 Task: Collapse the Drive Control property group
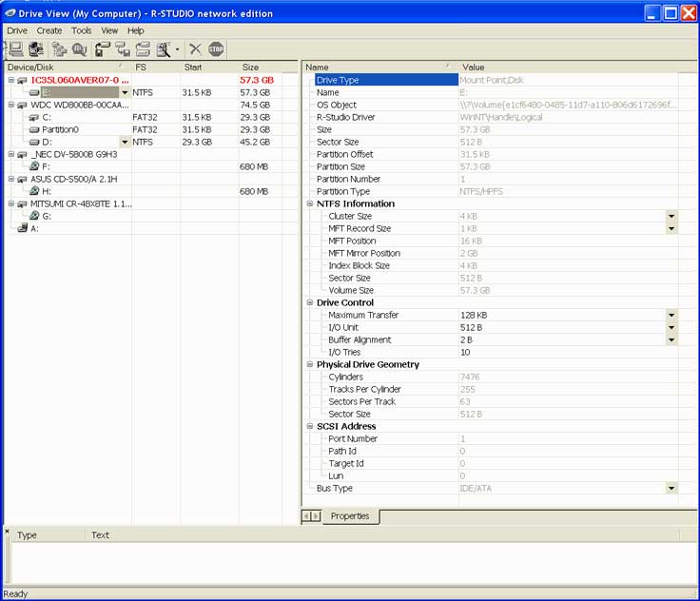[310, 302]
